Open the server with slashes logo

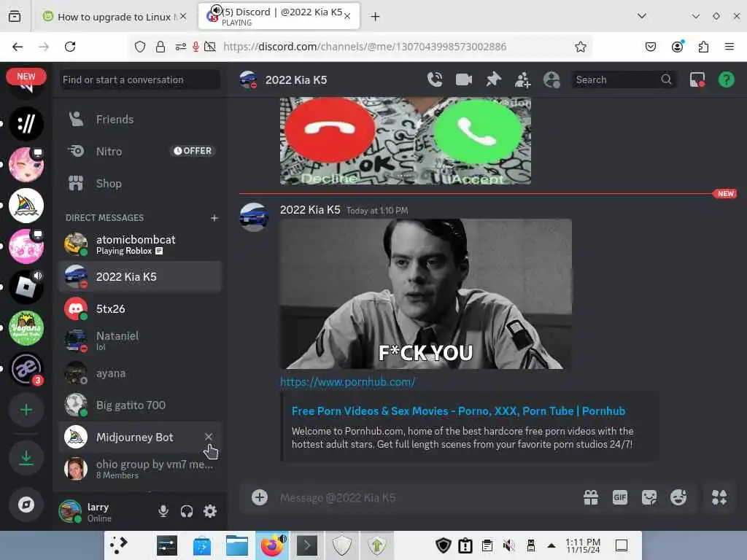click(26, 124)
